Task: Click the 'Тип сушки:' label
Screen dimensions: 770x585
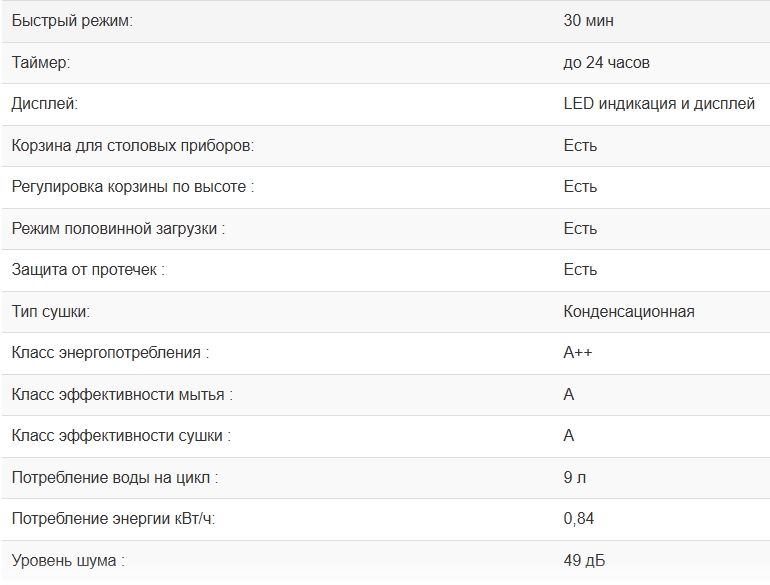Action: (x=50, y=312)
